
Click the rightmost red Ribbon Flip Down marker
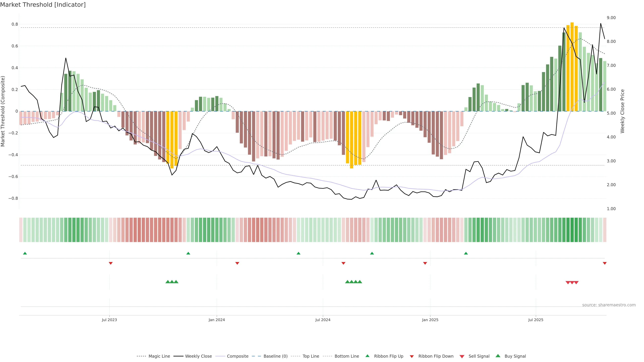tap(604, 263)
